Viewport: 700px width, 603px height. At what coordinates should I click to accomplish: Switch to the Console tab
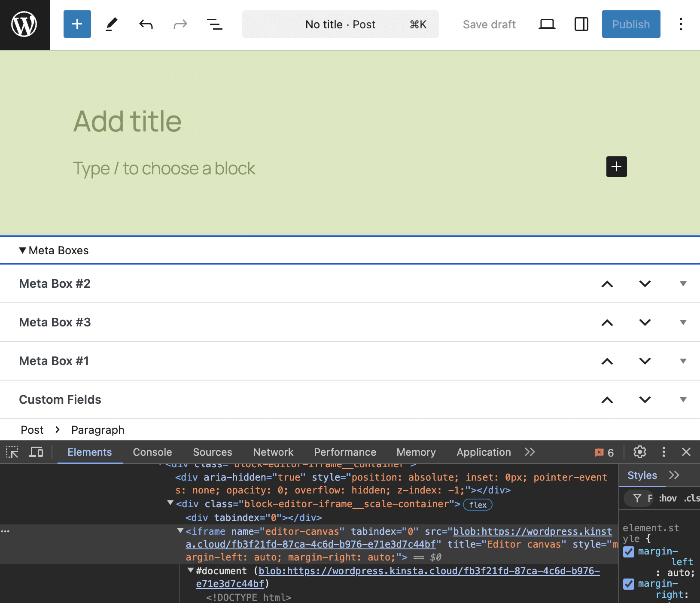point(152,452)
